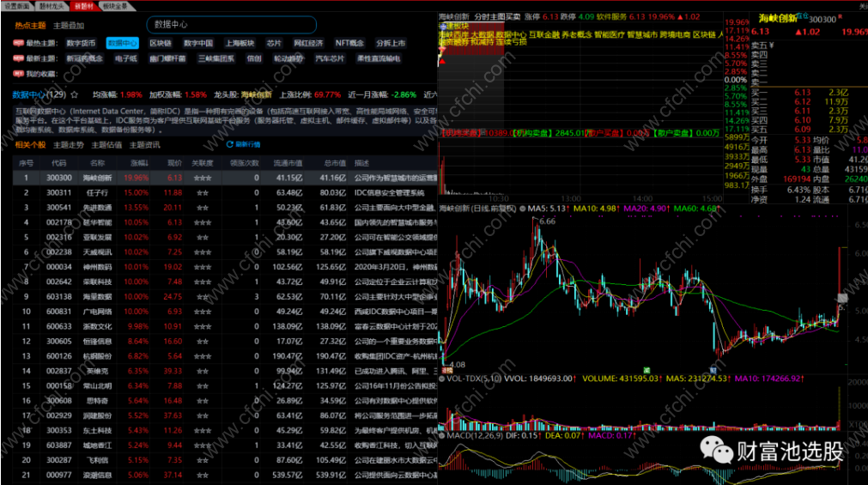The height and width of the screenshot is (485, 868).
Task: Click the 6.66 high price marker
Action: pyautogui.click(x=547, y=221)
